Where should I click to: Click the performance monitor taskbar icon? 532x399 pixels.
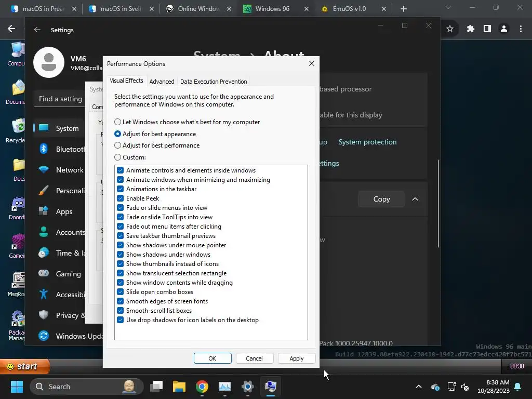pos(224,387)
